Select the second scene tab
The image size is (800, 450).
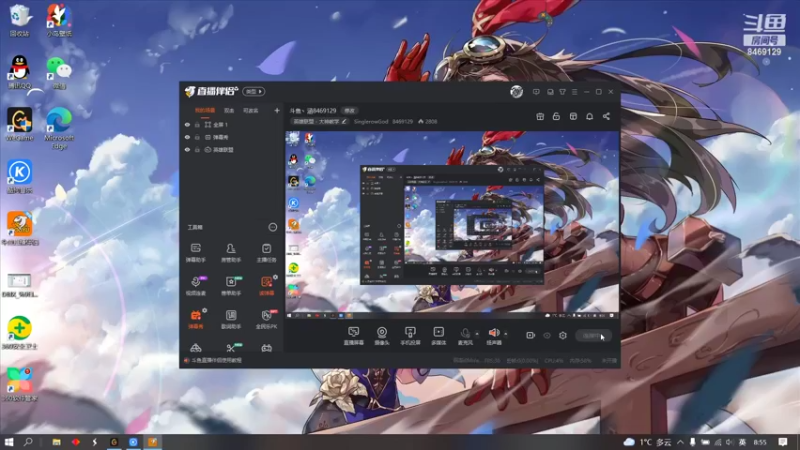(229, 111)
